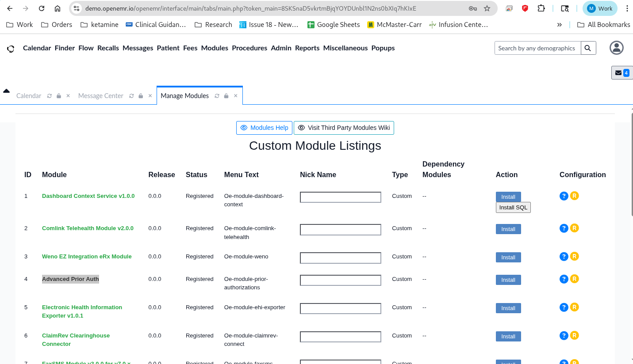Click the lock icon on Message Center tab
Screen dimensions: 633x364
(x=141, y=96)
